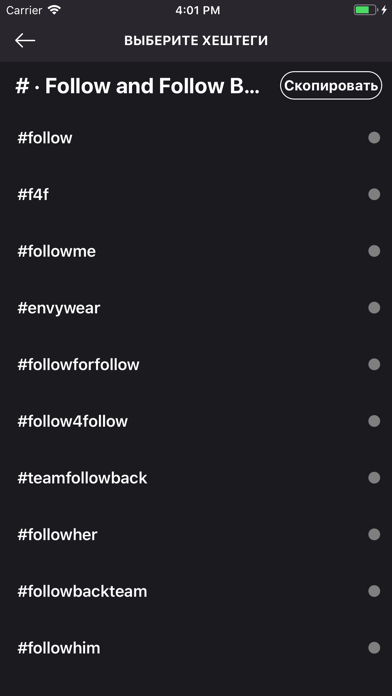392x696 pixels.
Task: Tap the ВЫБЕРИТЕ ХЕШТЕГИ title
Action: [x=196, y=41]
